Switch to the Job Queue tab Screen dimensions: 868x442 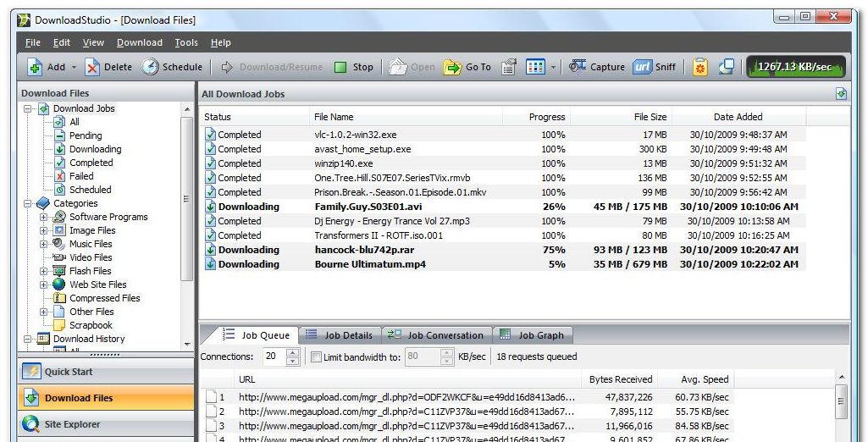[x=256, y=335]
